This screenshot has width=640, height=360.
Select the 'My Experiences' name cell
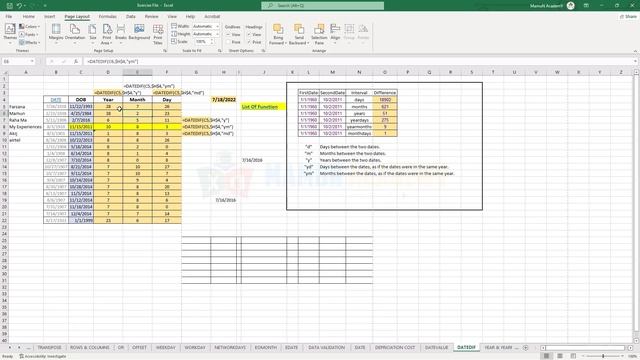point(25,127)
